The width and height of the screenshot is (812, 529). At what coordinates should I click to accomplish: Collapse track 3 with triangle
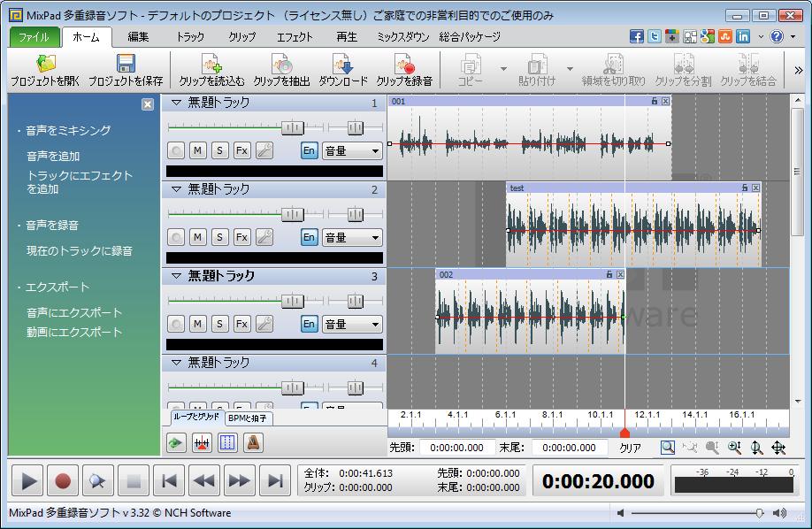(176, 276)
